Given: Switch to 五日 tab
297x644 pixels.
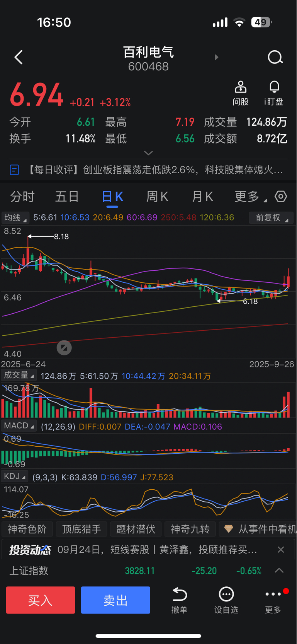Looking at the screenshot, I should pos(67,196).
